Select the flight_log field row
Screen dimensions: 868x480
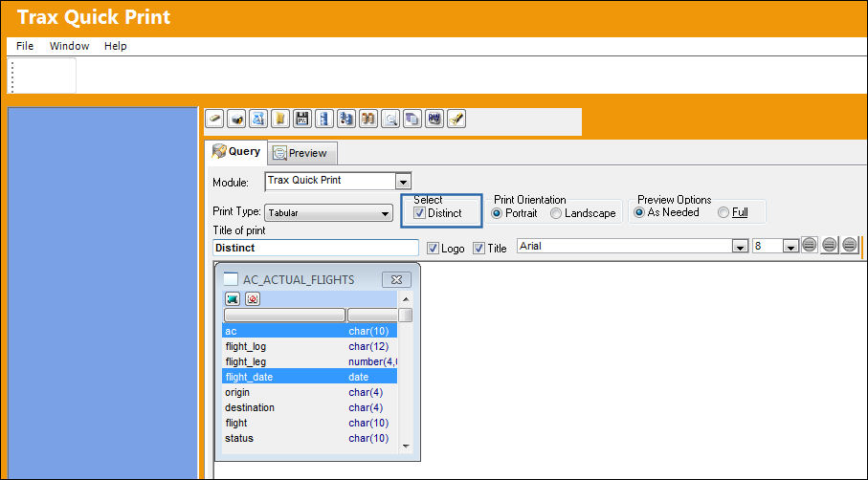309,347
